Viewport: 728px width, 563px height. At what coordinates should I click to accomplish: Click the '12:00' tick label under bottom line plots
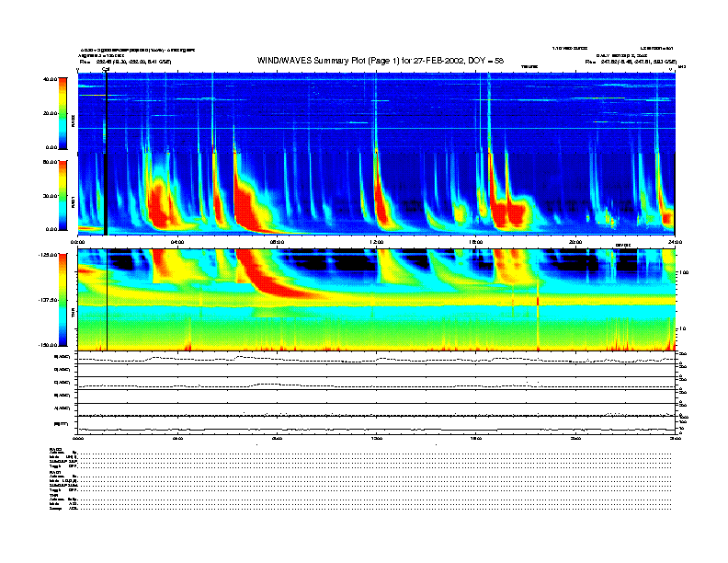tap(376, 438)
